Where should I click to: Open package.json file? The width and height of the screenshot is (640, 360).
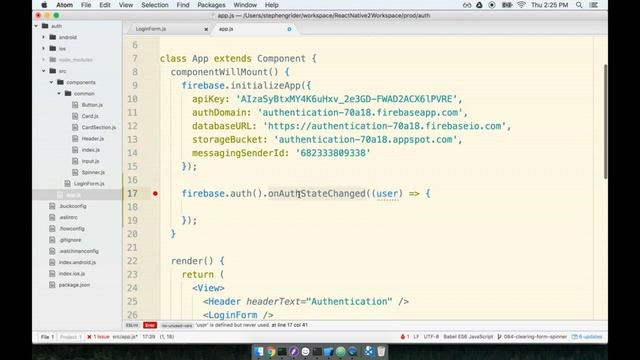[74, 285]
